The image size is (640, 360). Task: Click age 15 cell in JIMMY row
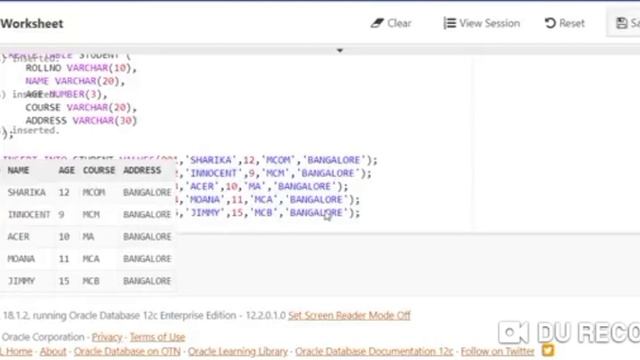64,281
